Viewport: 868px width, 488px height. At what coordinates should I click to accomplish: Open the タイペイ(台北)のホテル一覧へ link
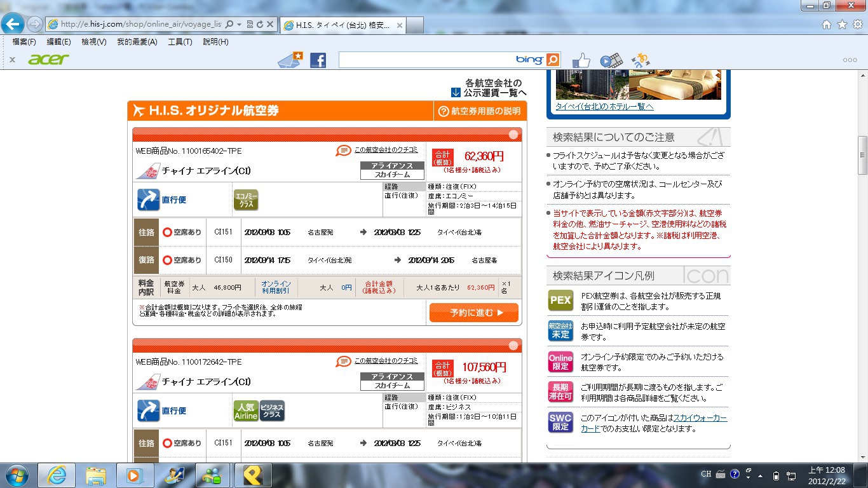[604, 107]
